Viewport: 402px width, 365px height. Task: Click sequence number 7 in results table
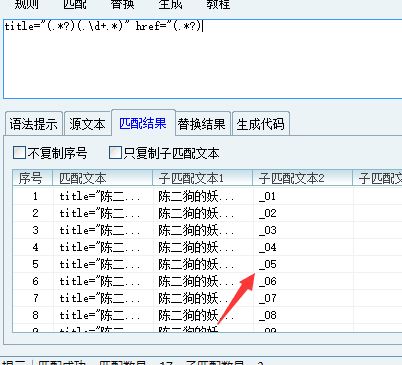pyautogui.click(x=35, y=298)
